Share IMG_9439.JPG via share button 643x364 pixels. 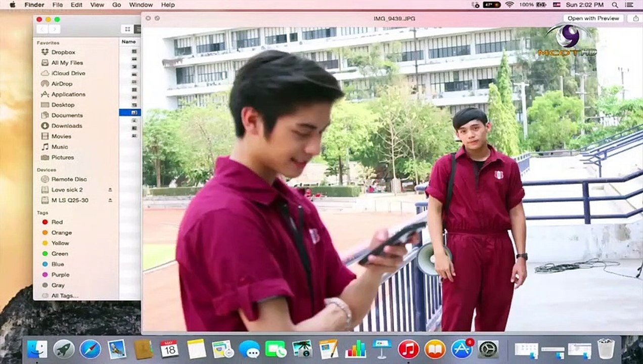(x=635, y=18)
